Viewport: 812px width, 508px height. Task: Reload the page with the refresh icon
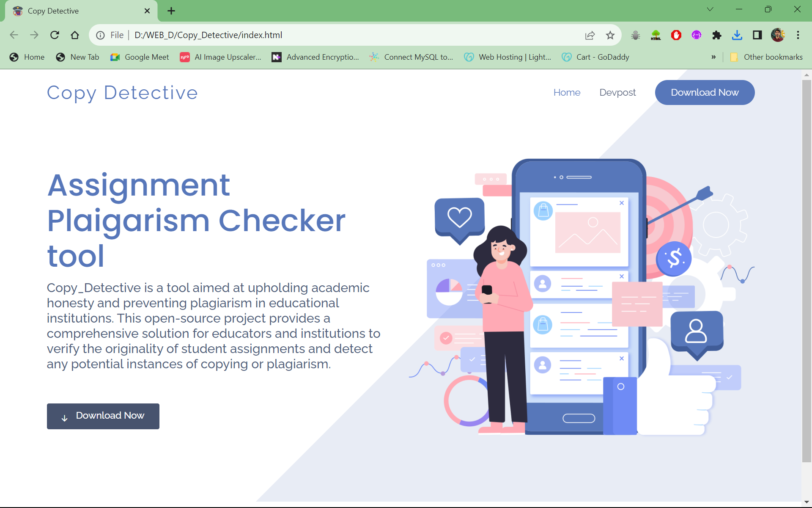[x=55, y=35]
